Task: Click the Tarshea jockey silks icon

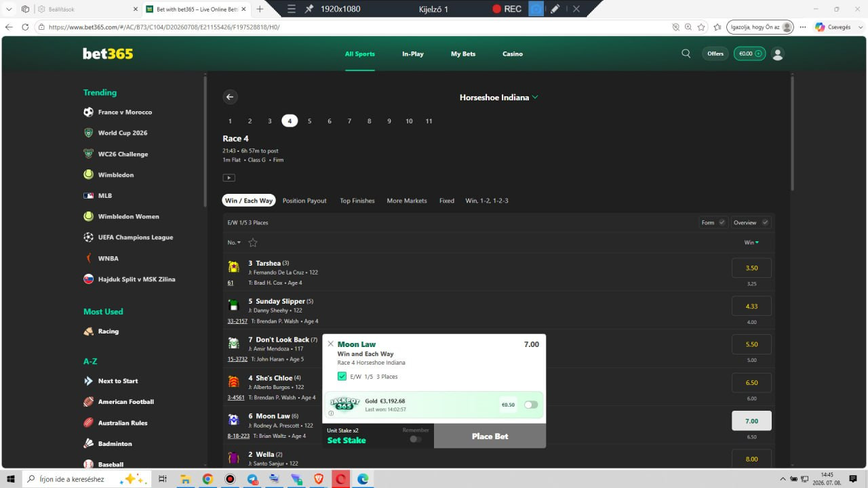Action: click(x=233, y=266)
